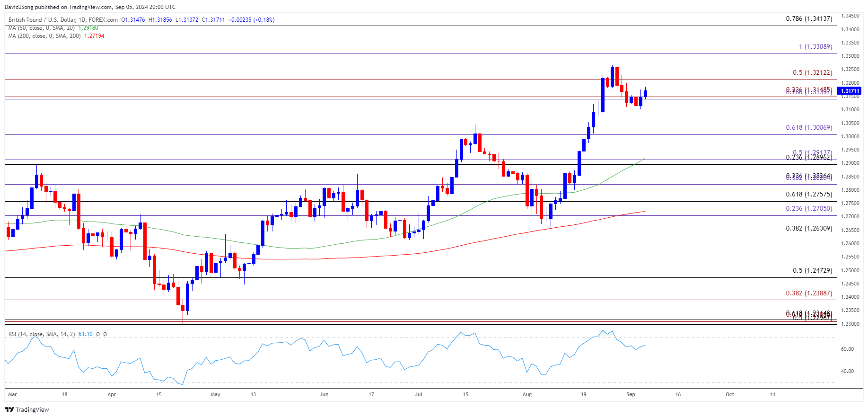
Task: Click the Apr date label on time axis
Action: (112, 394)
